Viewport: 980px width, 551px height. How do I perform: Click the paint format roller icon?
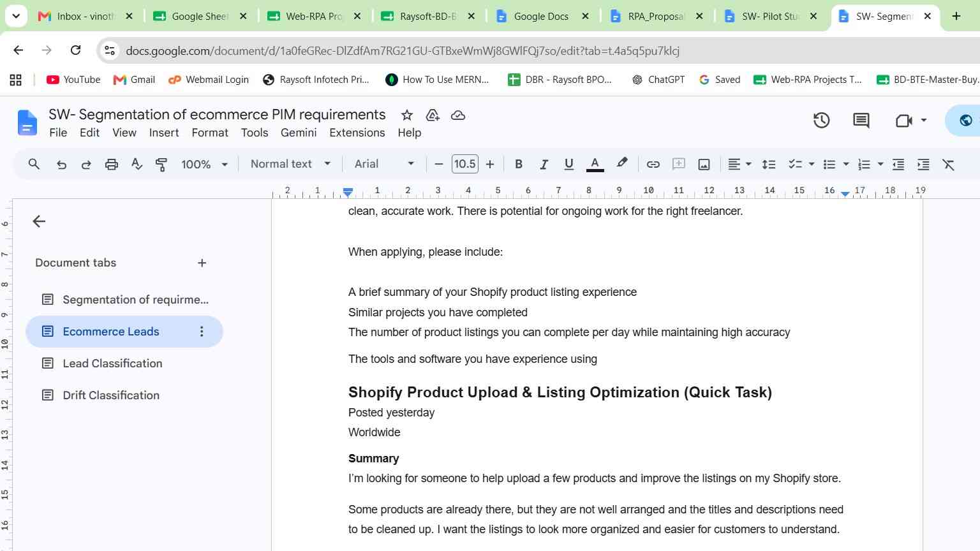point(161,165)
